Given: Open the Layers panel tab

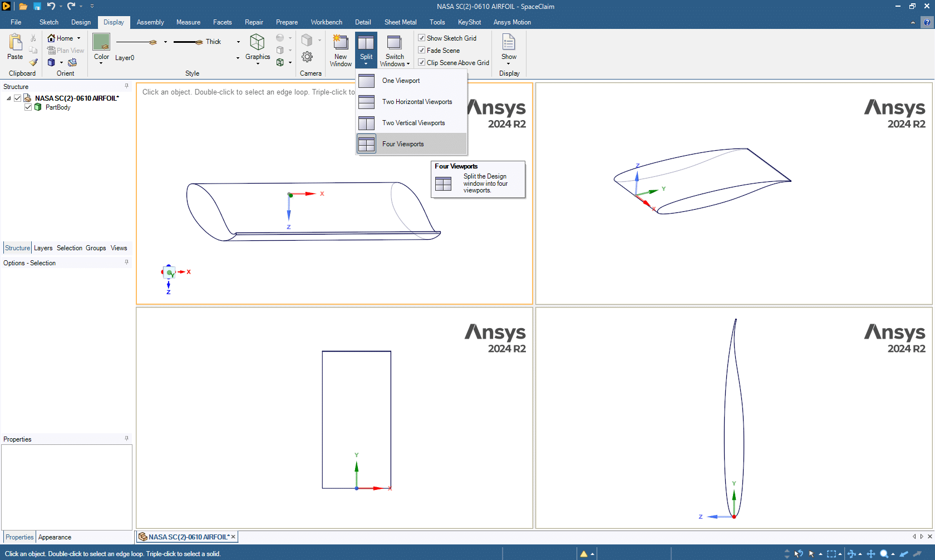Looking at the screenshot, I should pos(43,248).
